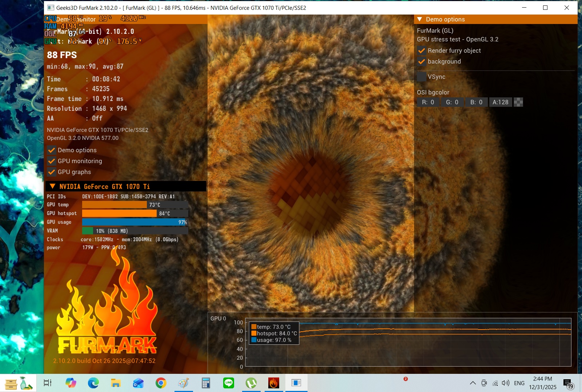Enable the VSync checkbox
Screen dimensions: 582x392
[x=422, y=77]
